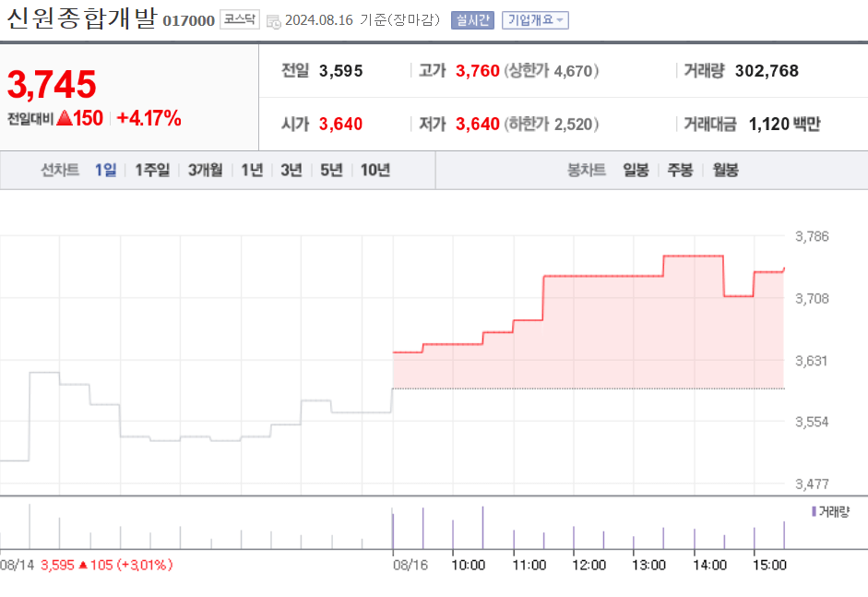The width and height of the screenshot is (868, 597).
Task: Open the 기업개요 company overview dropdown
Action: tap(534, 18)
